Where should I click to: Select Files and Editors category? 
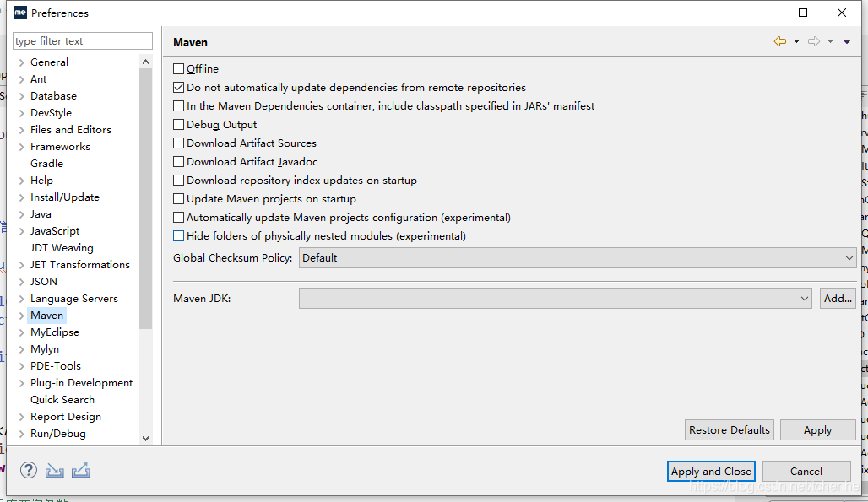pos(71,129)
